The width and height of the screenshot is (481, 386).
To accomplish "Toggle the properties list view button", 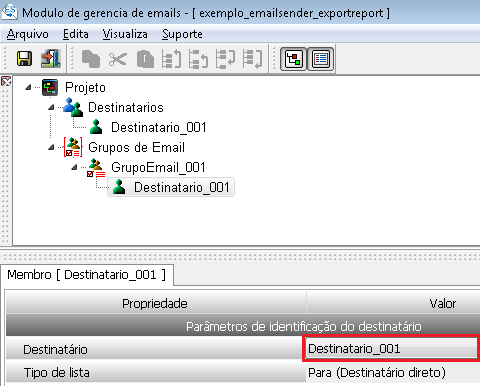I will [321, 59].
